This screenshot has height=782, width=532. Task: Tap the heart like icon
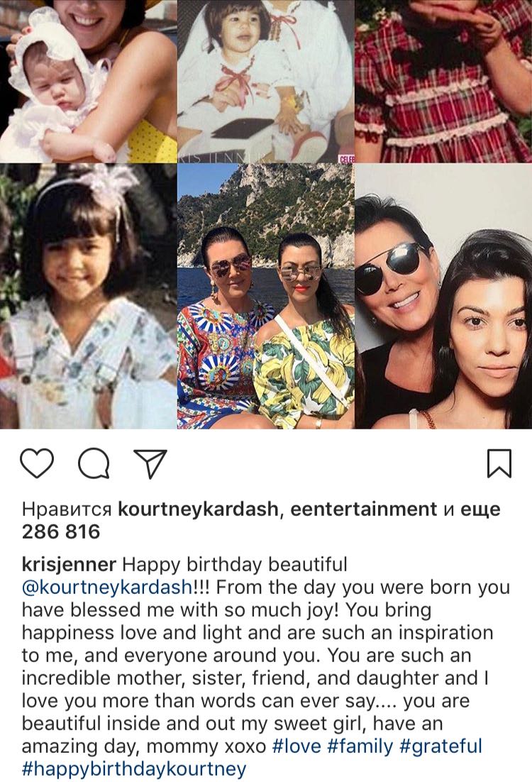point(37,463)
